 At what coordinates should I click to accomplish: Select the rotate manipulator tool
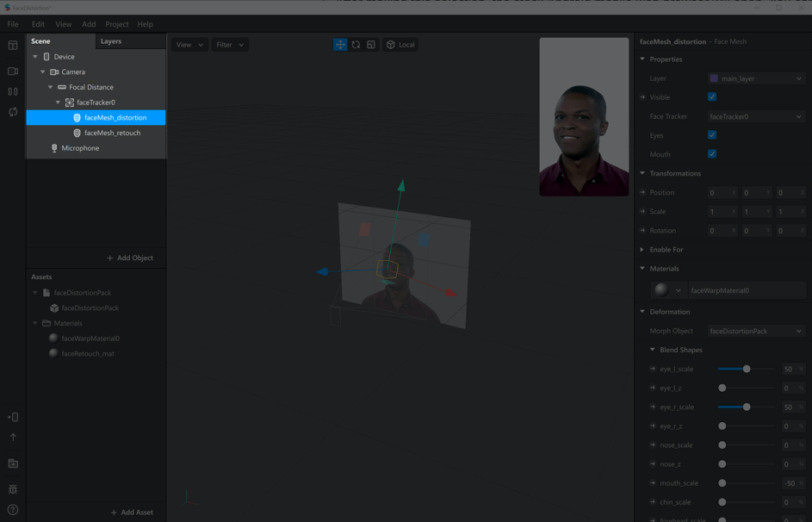pos(356,45)
